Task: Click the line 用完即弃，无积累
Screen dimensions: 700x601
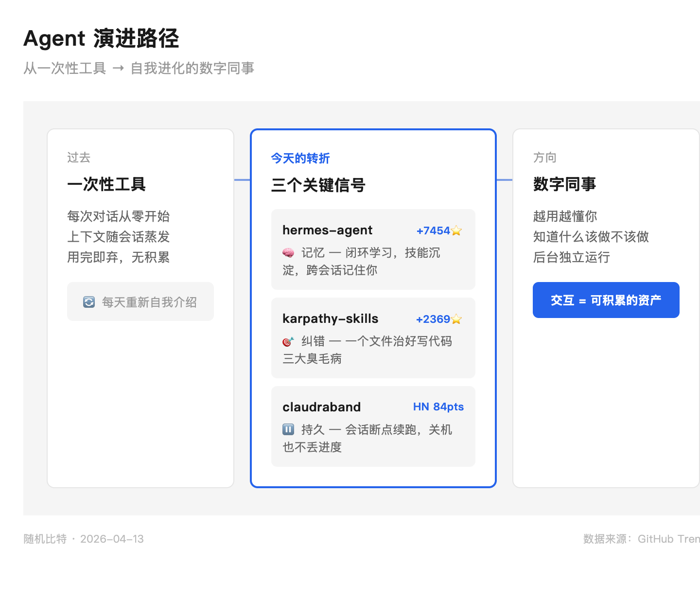Action: click(x=119, y=257)
